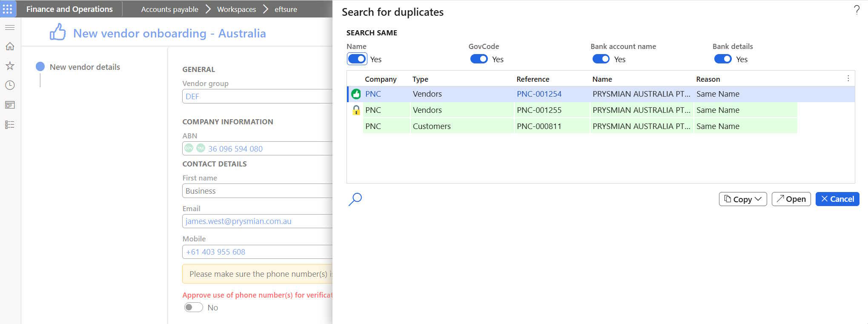This screenshot has height=324, width=868.
Task: Open Workspaces in the breadcrumb
Action: [237, 9]
